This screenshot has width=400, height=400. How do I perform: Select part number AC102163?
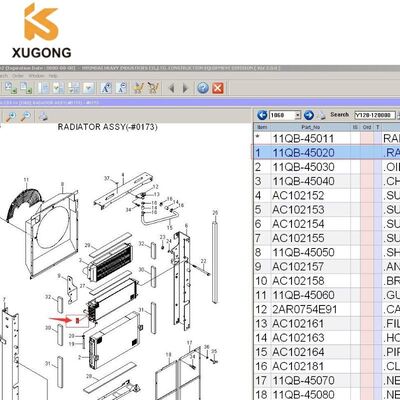coord(298,338)
